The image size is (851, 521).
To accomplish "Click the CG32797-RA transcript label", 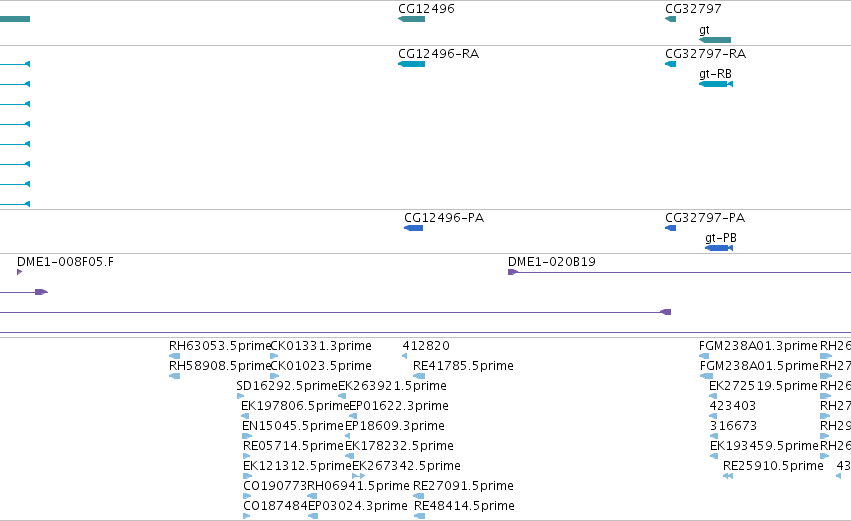I will (x=706, y=54).
